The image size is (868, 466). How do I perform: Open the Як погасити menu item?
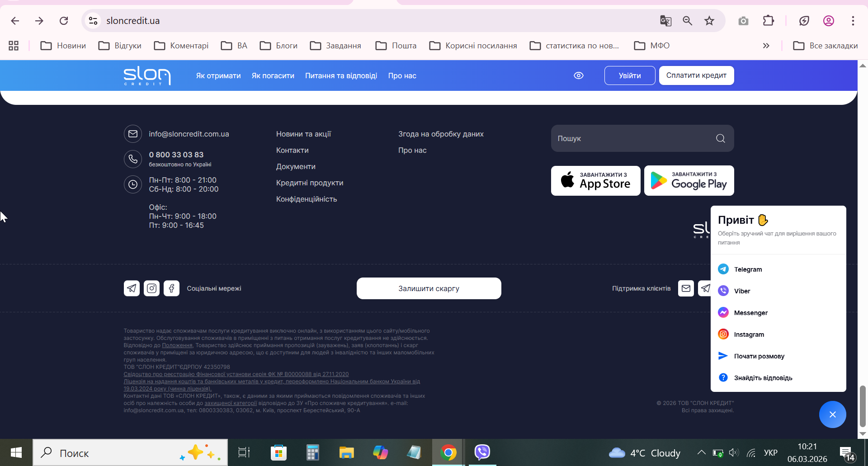tap(273, 76)
